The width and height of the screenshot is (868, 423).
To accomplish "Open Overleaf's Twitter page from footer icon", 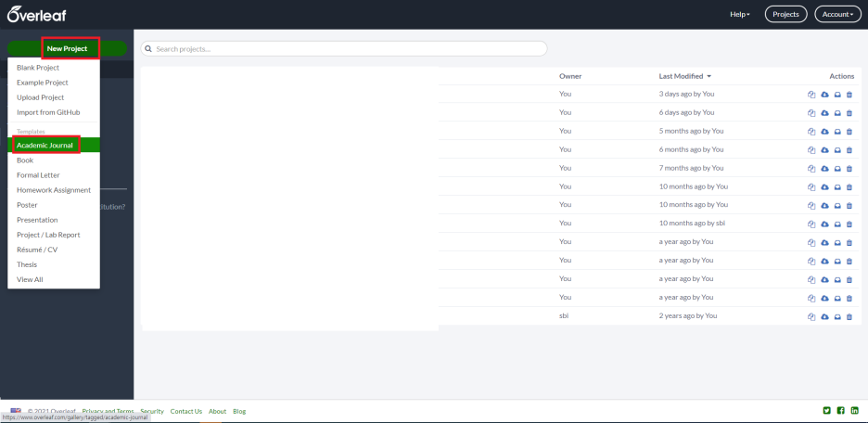I will 827,410.
